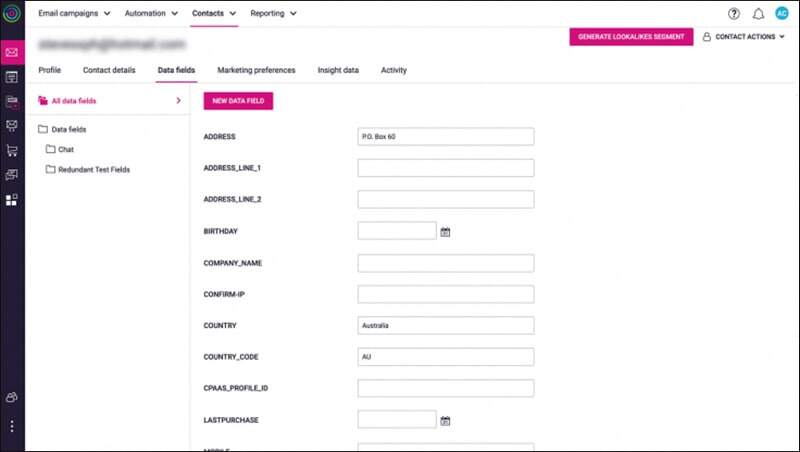Viewport: 800px width, 452px height.
Task: Click the help question mark icon
Action: 735,14
